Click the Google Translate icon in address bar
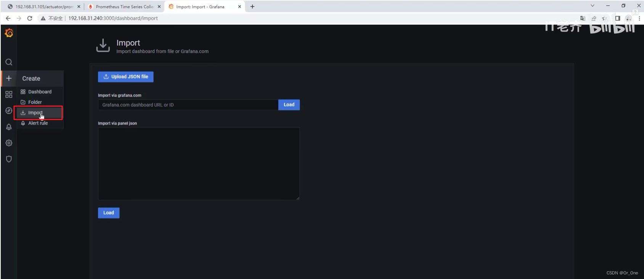 tap(583, 18)
